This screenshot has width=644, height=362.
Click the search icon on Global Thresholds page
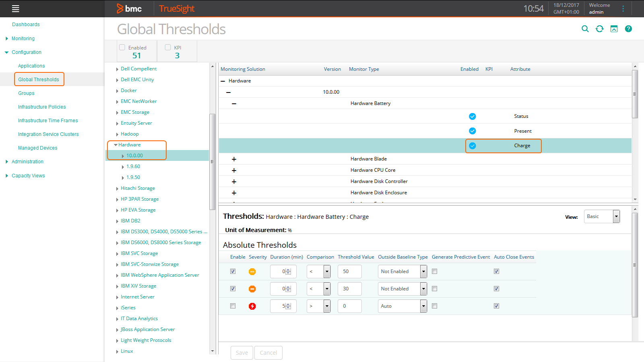tap(585, 29)
